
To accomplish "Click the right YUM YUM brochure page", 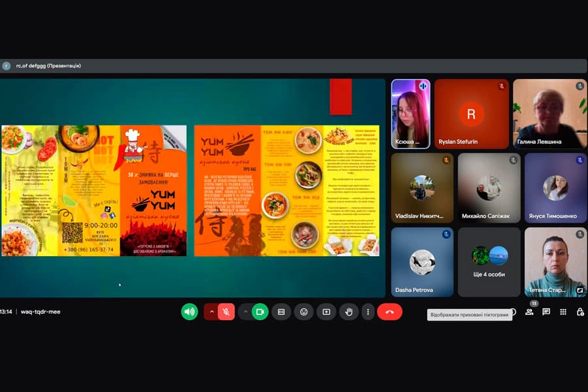I will click(x=287, y=191).
